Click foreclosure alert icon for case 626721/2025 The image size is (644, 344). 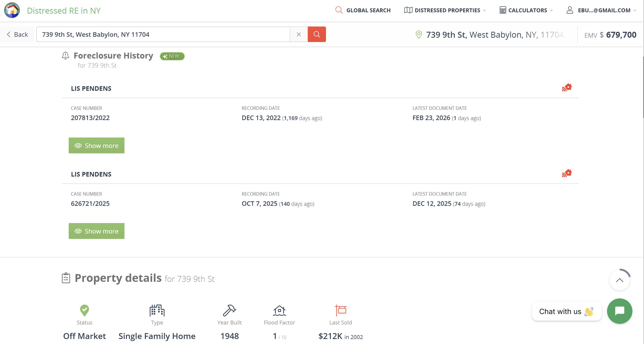tap(567, 173)
